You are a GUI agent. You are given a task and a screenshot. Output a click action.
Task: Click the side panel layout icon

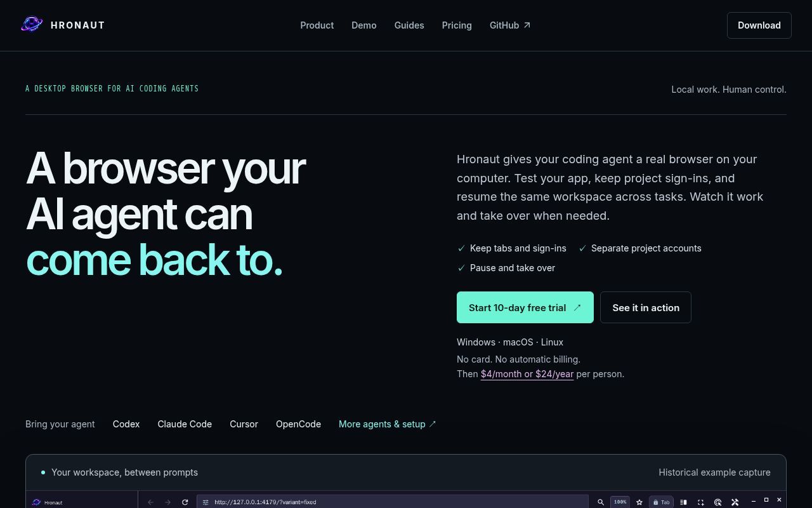pyautogui.click(x=683, y=502)
